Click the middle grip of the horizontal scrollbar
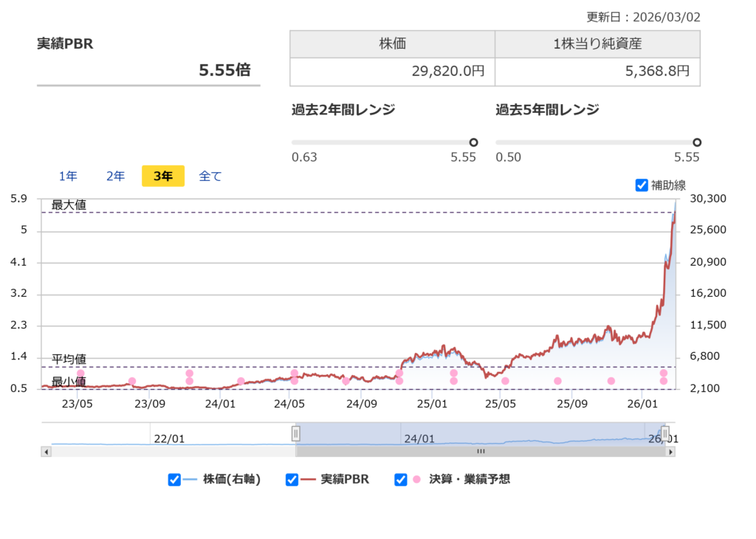This screenshot has height=539, width=756. click(x=481, y=450)
